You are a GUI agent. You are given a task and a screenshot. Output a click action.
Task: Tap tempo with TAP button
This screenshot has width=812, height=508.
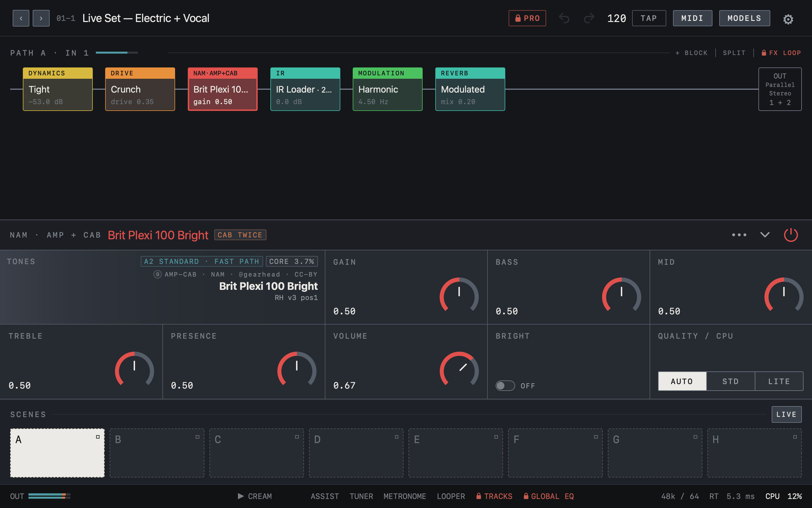tap(648, 18)
